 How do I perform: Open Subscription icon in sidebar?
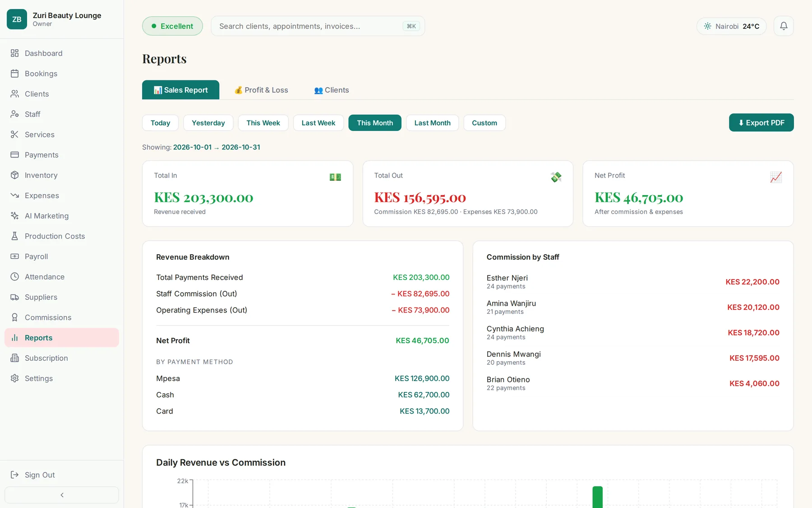point(15,358)
